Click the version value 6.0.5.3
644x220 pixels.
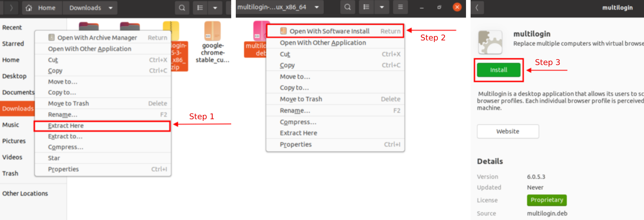pyautogui.click(x=536, y=177)
